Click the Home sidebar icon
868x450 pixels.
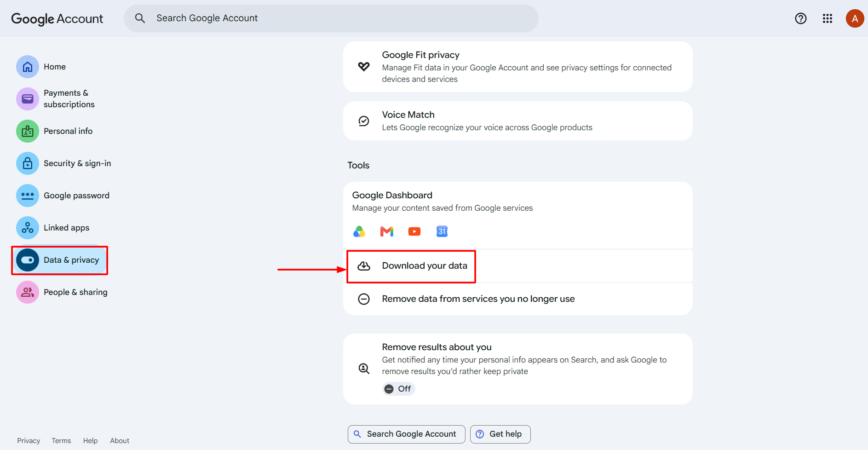28,67
